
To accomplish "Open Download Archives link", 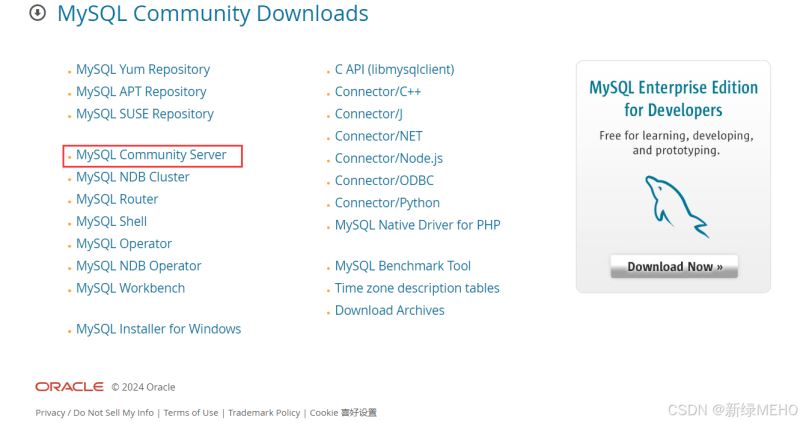I will [x=389, y=310].
